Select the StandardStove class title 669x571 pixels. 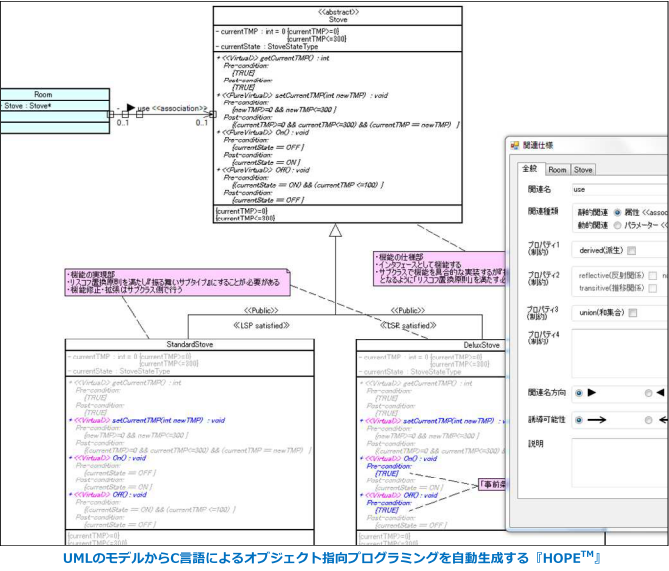tap(189, 344)
